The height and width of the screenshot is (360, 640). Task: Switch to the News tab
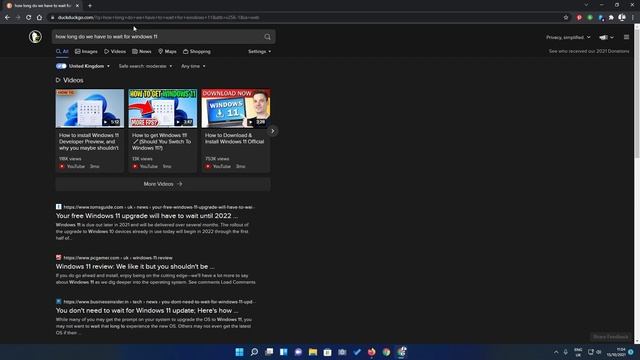[142, 51]
